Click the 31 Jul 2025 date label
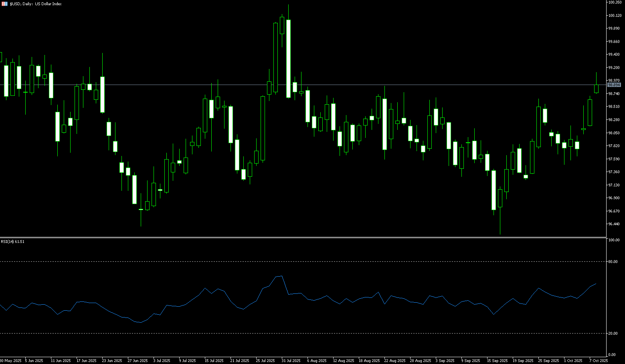 [291, 361]
